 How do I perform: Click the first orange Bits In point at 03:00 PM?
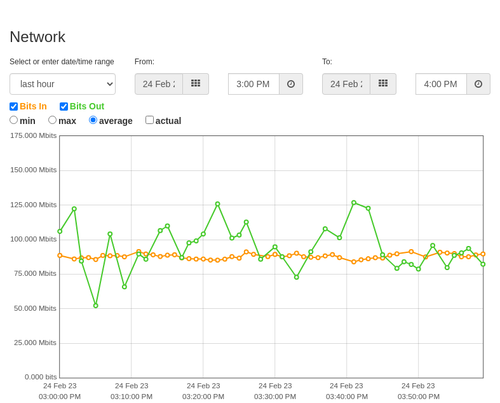pyautogui.click(x=60, y=256)
